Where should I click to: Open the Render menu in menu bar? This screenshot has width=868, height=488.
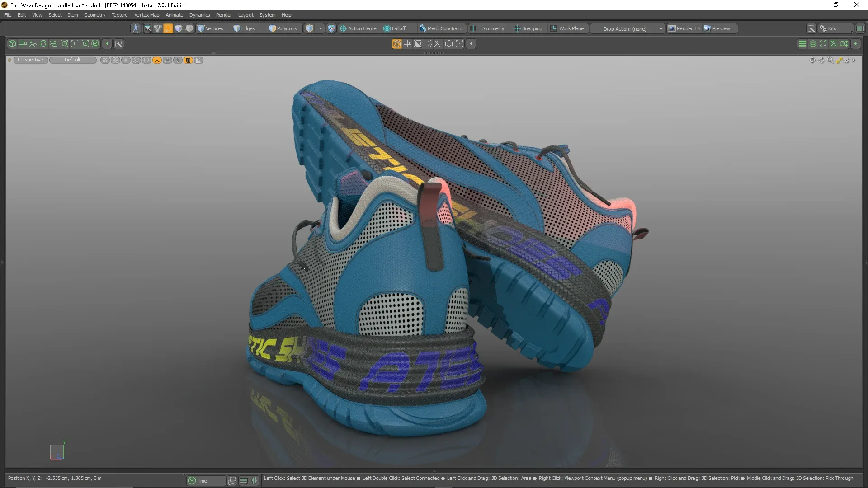tap(224, 15)
